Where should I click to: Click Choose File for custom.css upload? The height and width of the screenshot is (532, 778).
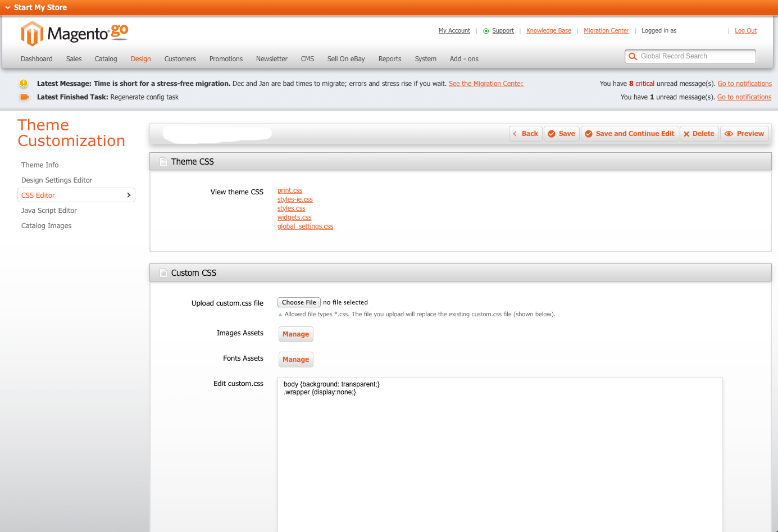pos(299,302)
